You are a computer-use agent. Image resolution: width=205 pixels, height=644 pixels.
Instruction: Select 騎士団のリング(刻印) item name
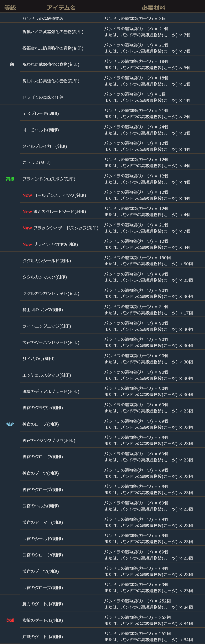pos(42,310)
